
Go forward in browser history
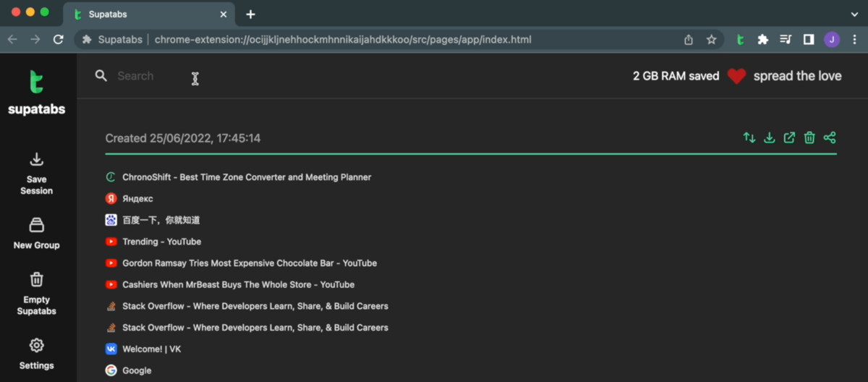(35, 40)
